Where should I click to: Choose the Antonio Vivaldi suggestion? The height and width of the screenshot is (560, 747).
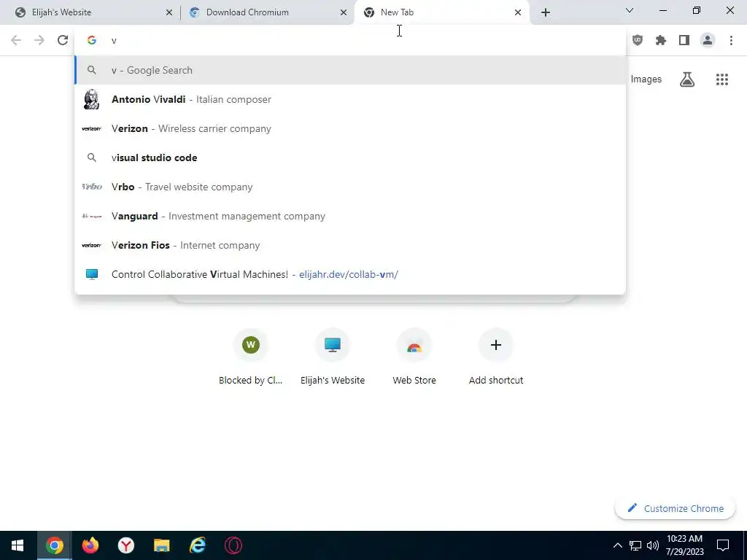pyautogui.click(x=350, y=99)
